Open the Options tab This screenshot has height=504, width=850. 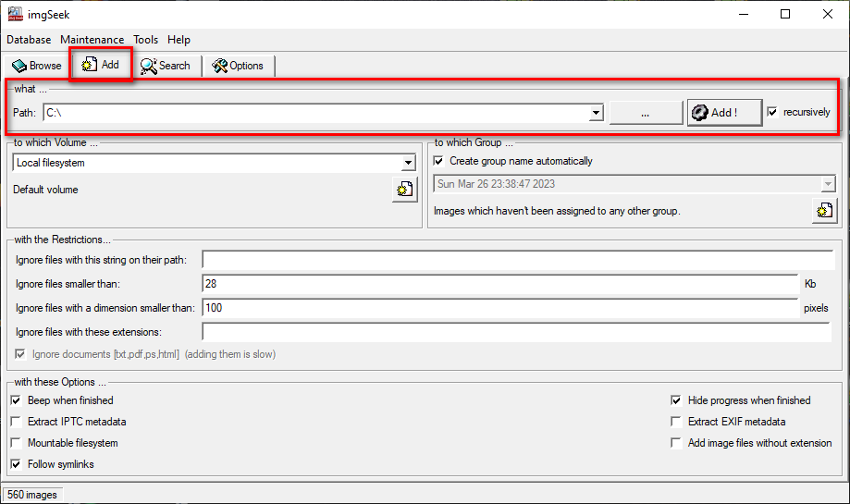(x=238, y=66)
